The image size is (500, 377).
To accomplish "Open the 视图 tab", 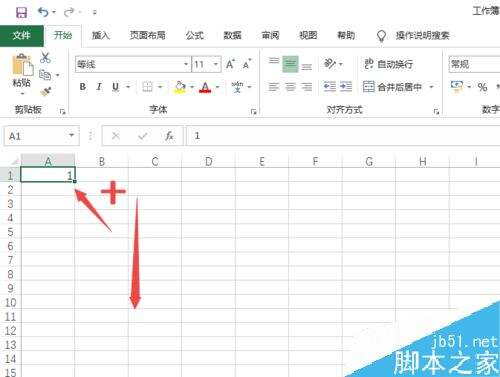I will pos(308,35).
